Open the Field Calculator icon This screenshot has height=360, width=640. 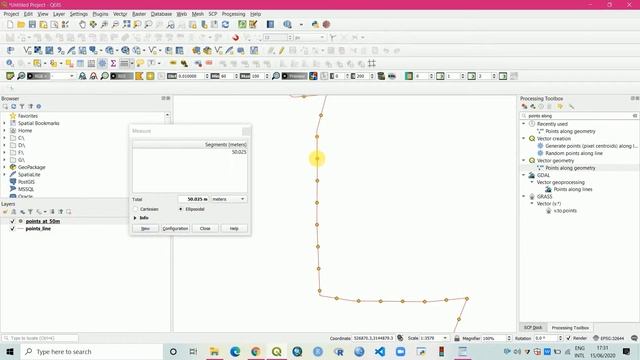coord(91,63)
